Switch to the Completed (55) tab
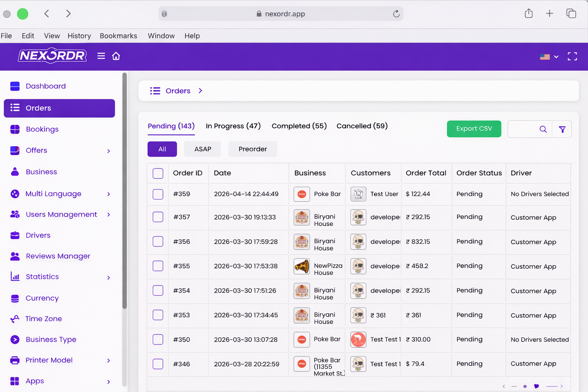 click(299, 126)
